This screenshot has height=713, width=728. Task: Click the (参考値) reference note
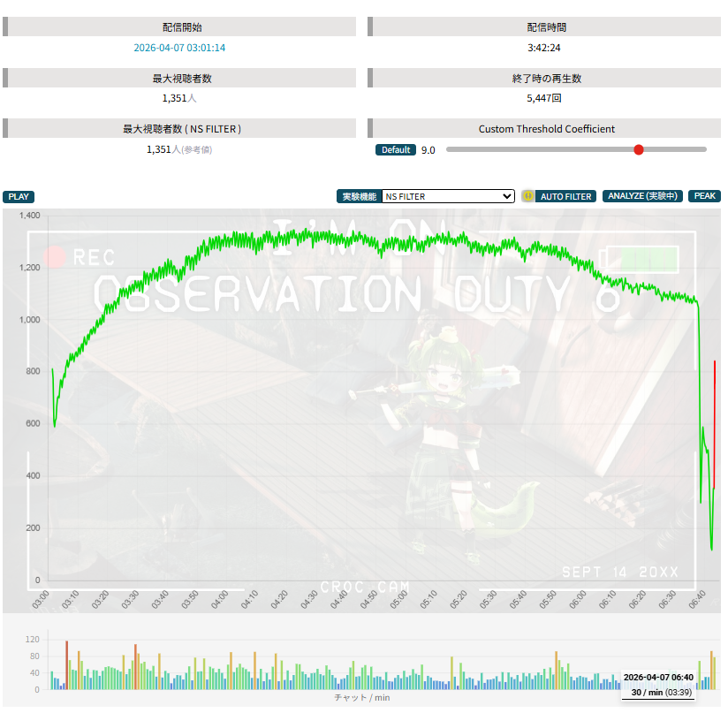click(x=196, y=150)
